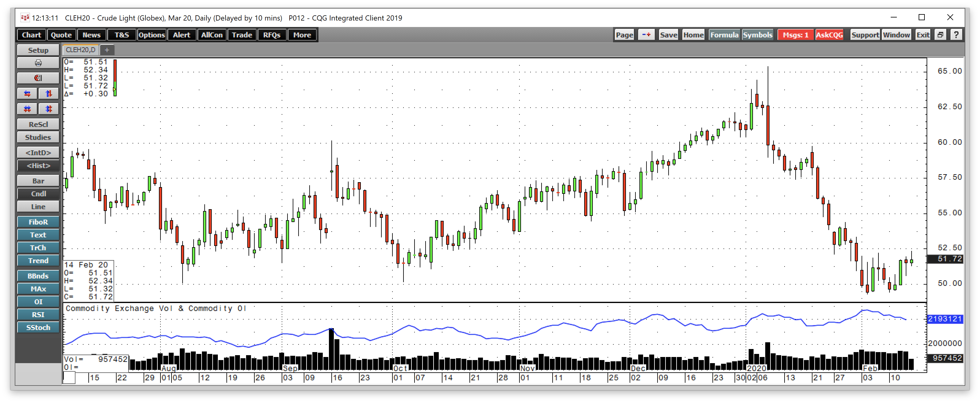Open the T&S time and sales button
980x403 pixels.
122,35
